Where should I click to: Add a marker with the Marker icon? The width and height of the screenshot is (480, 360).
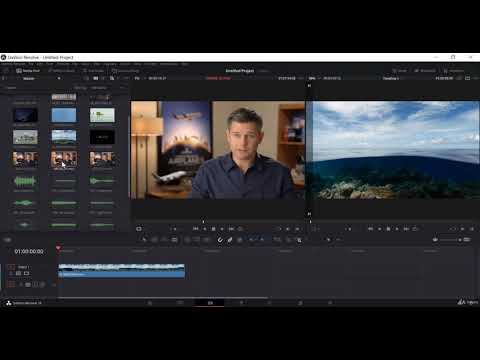pos(262,239)
